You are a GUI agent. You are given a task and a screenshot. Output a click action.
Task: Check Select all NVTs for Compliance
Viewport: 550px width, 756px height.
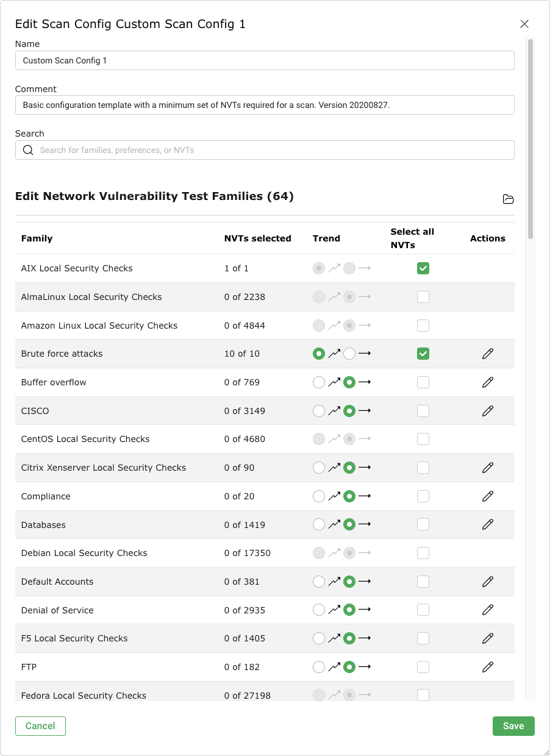click(x=423, y=496)
